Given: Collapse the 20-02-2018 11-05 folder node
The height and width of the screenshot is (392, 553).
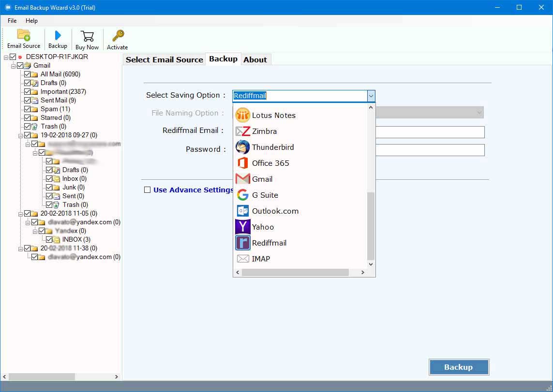Looking at the screenshot, I should click(20, 214).
